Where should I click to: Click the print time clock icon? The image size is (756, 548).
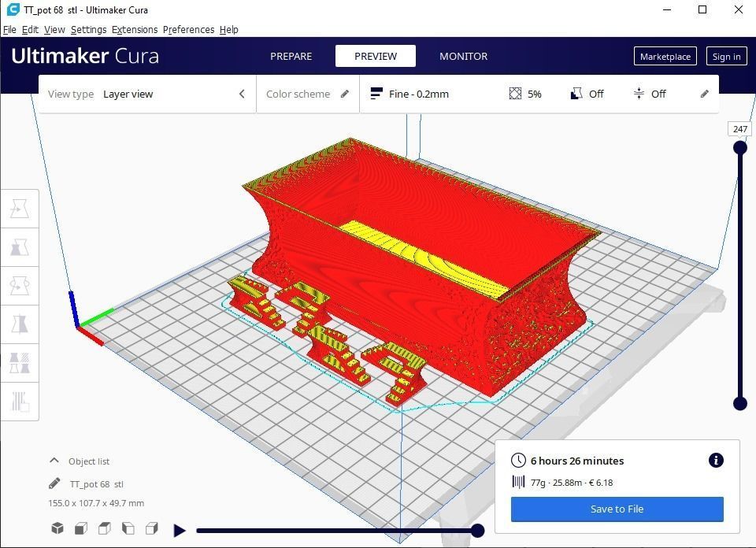[518, 461]
